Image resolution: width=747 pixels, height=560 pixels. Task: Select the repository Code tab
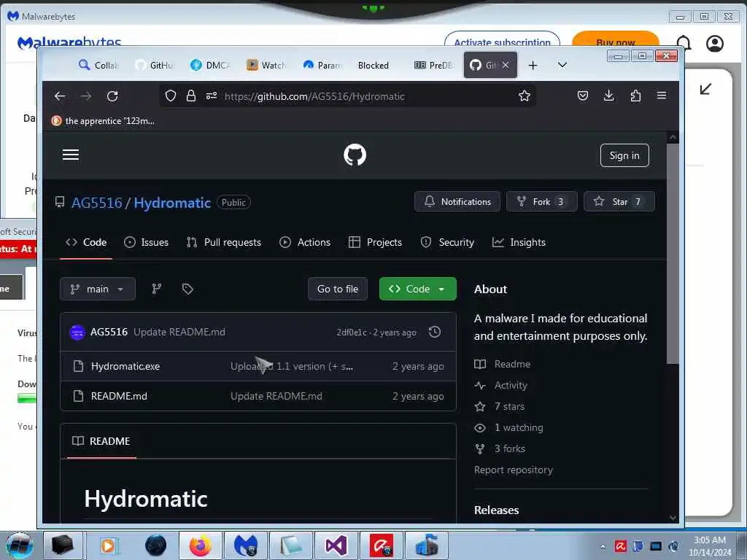point(86,242)
